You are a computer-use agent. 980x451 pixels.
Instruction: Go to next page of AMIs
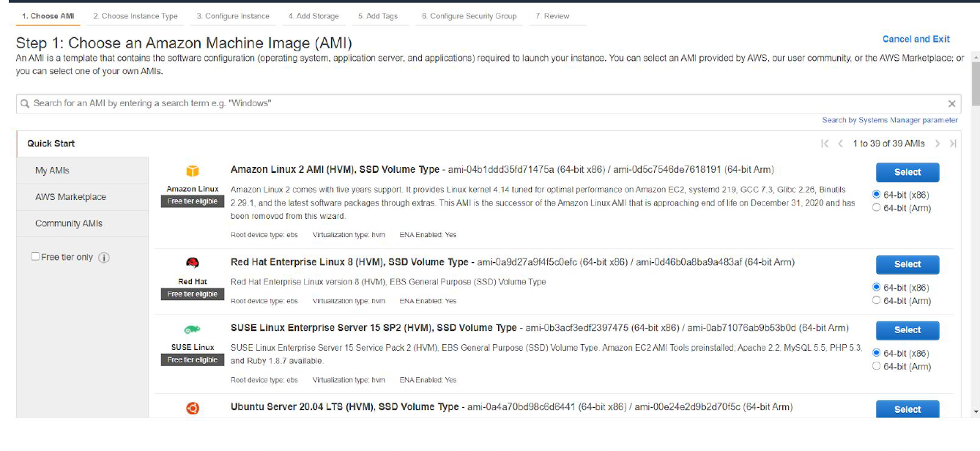[938, 143]
